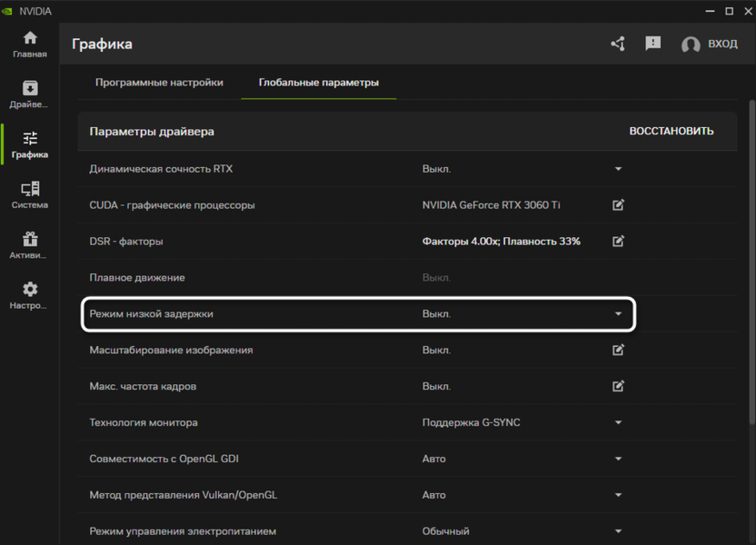Select the Графика sidebar icon
This screenshot has width=756, height=545.
click(x=30, y=144)
